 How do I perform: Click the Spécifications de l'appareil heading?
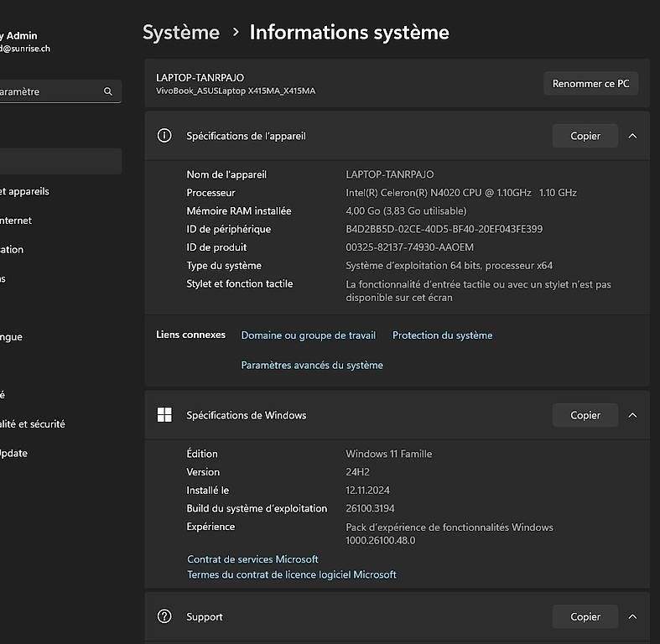point(247,136)
